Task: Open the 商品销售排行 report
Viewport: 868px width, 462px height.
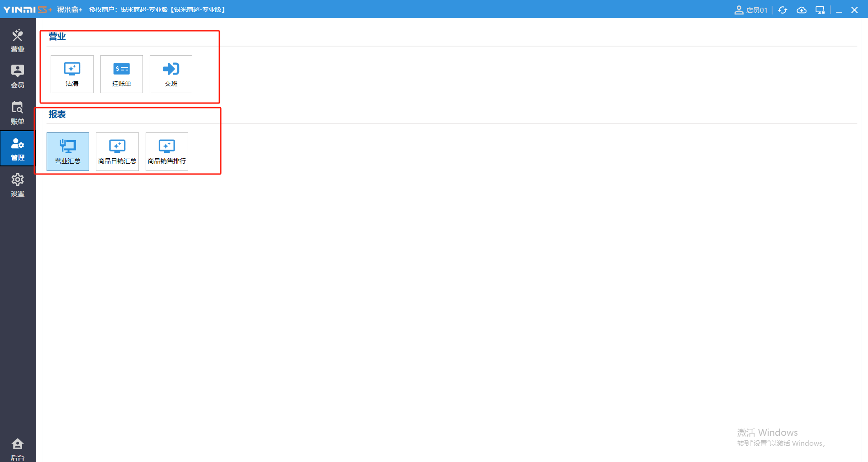Action: 167,151
